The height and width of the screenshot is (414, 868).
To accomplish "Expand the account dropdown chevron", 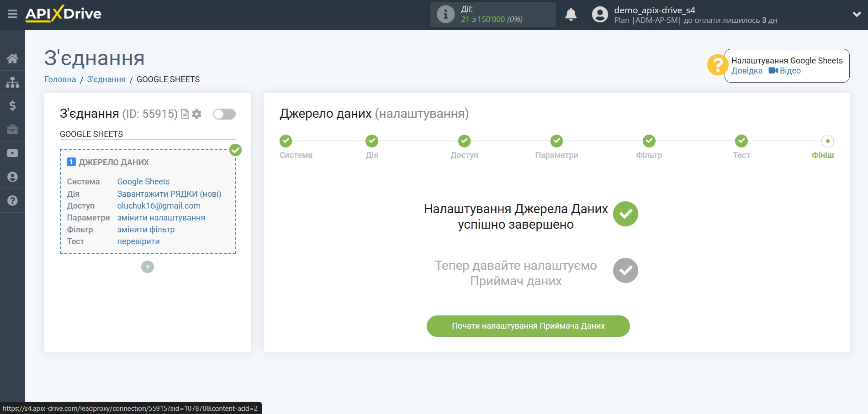I will [857, 15].
